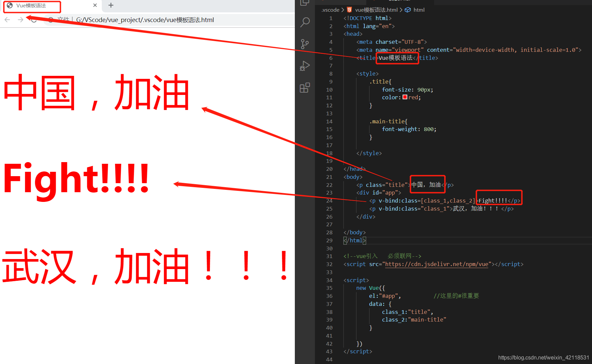Click the 中国，加油 heading in the browser

coord(96,93)
